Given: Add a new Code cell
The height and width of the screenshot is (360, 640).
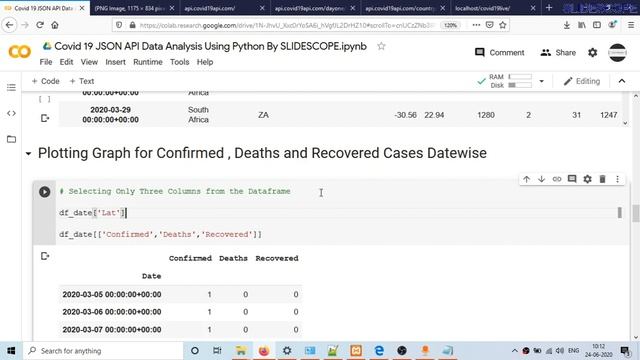Looking at the screenshot, I should (45, 81).
